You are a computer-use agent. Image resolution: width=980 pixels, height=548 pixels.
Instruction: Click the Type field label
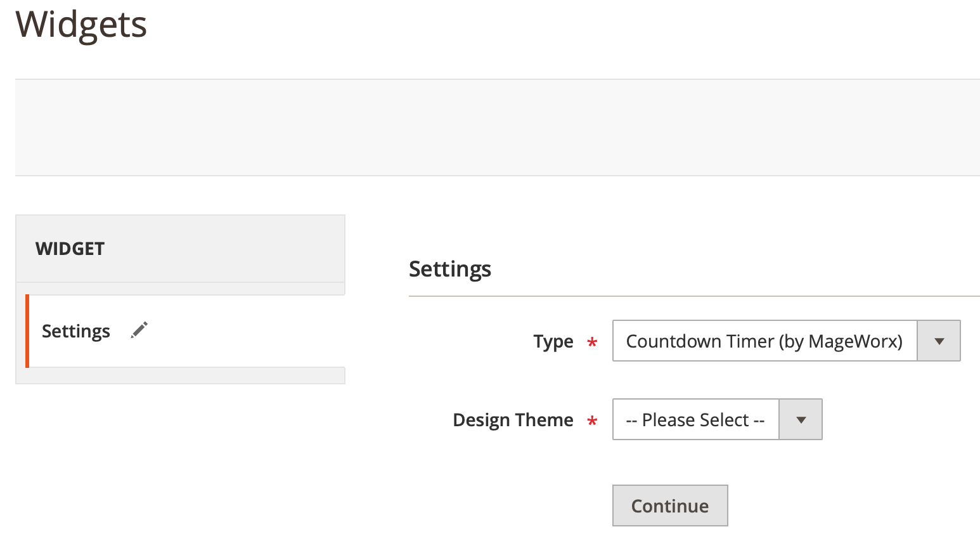coord(553,341)
